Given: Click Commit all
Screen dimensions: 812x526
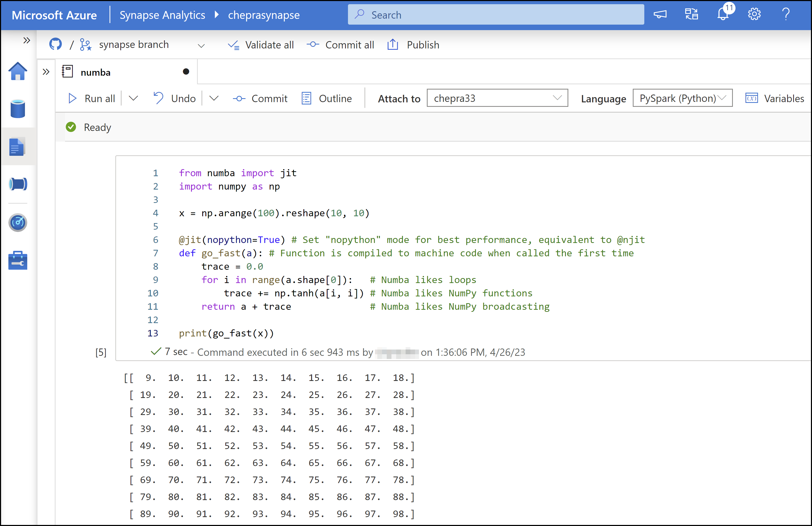Looking at the screenshot, I should (x=340, y=45).
